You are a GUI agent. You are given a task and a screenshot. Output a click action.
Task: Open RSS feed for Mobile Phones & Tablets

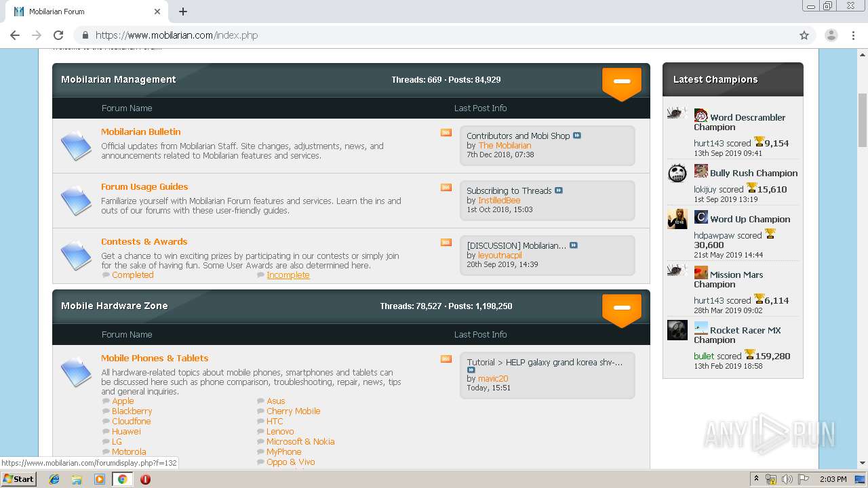[446, 359]
